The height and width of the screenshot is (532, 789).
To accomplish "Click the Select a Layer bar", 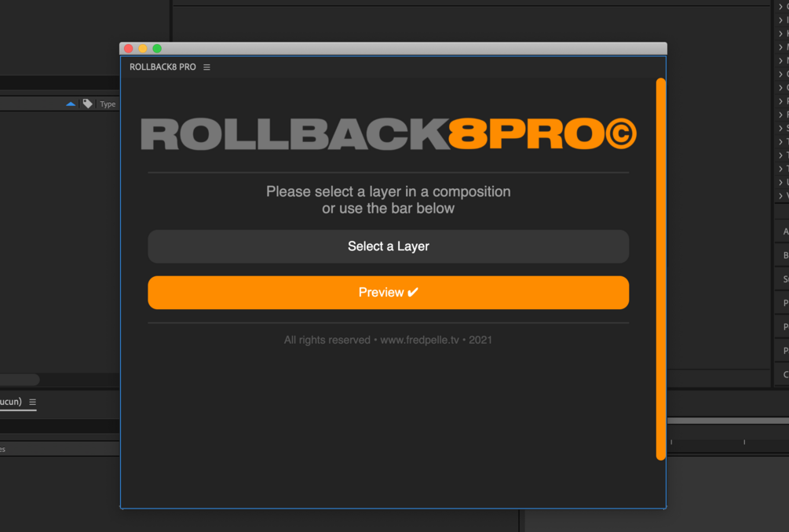I will click(x=388, y=246).
